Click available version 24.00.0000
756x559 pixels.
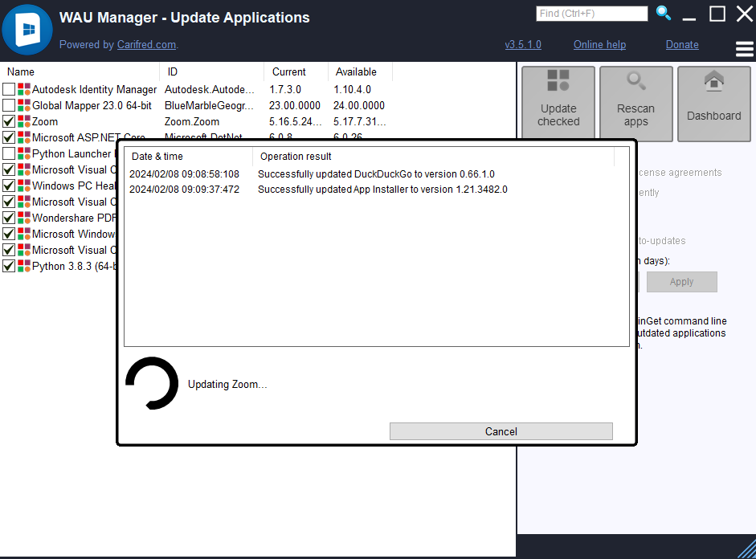358,105
